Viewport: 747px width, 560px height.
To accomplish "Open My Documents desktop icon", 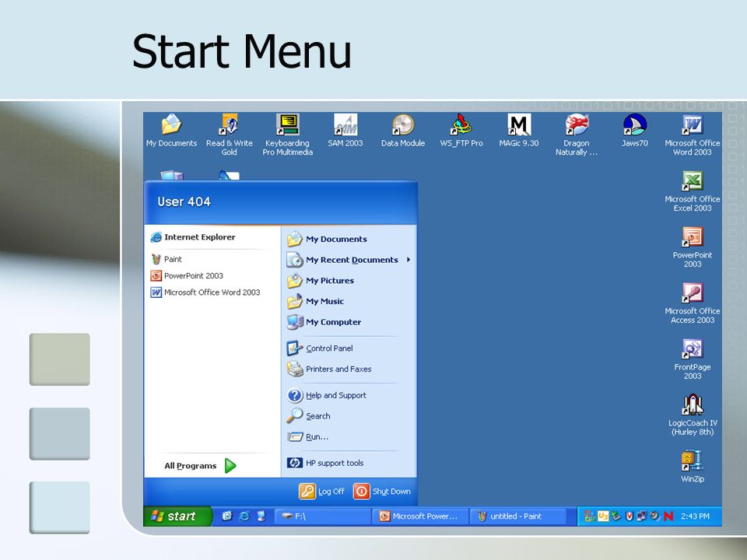I will (x=171, y=130).
